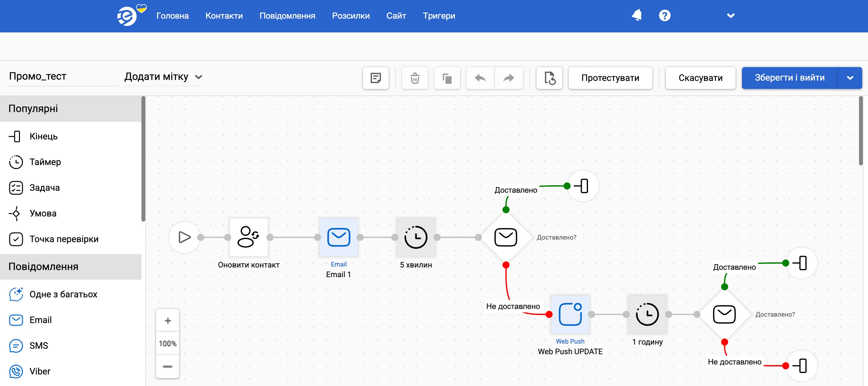The height and width of the screenshot is (386, 868).
Task: Select the Оновити контакт block
Action: click(249, 237)
